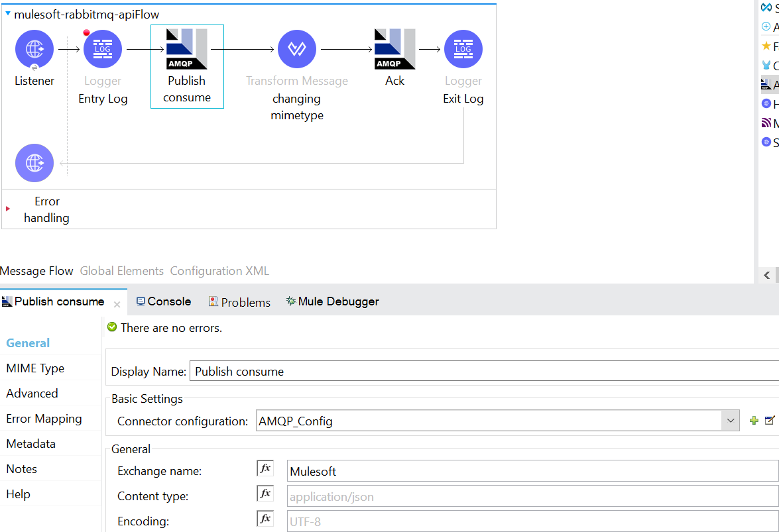
Task: Click the Exit Log logger icon
Action: click(x=463, y=49)
